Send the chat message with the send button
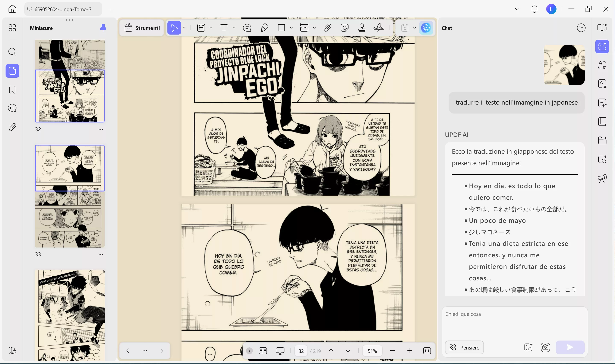615x364 pixels. pos(570,347)
